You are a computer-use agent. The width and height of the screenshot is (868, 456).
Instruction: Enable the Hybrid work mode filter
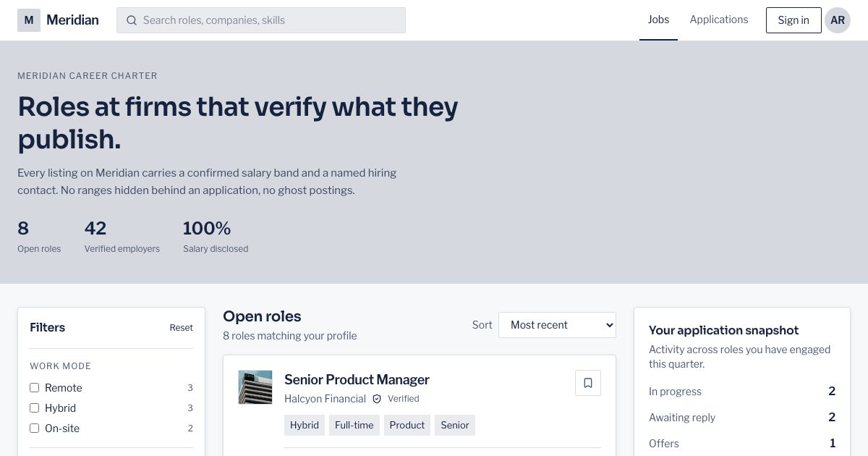pyautogui.click(x=34, y=408)
